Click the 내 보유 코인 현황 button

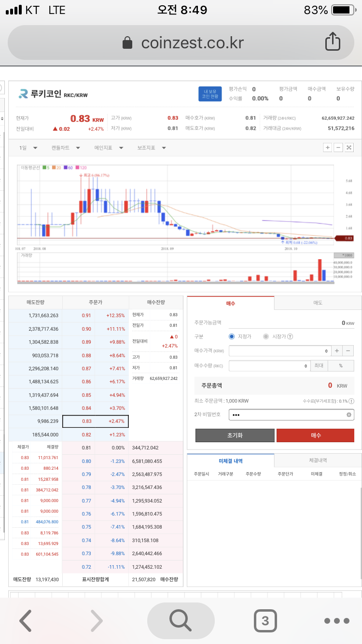point(210,94)
